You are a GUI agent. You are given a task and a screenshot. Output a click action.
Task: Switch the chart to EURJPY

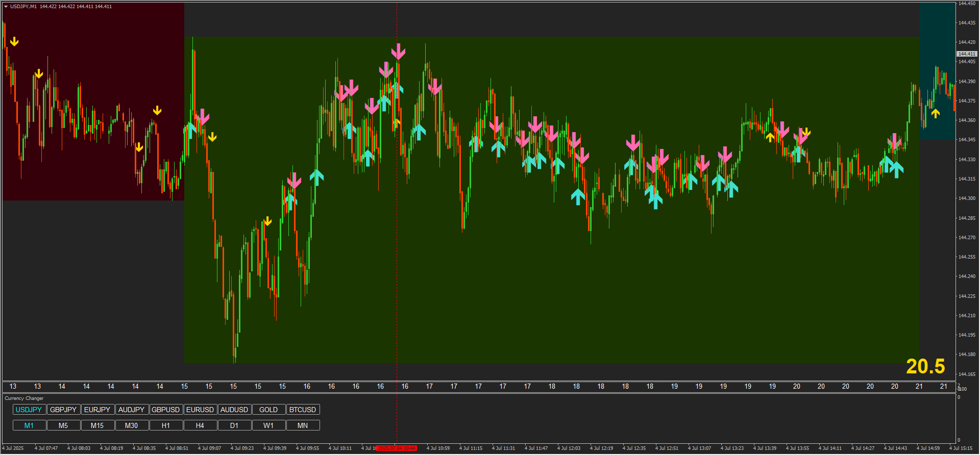[x=97, y=410]
